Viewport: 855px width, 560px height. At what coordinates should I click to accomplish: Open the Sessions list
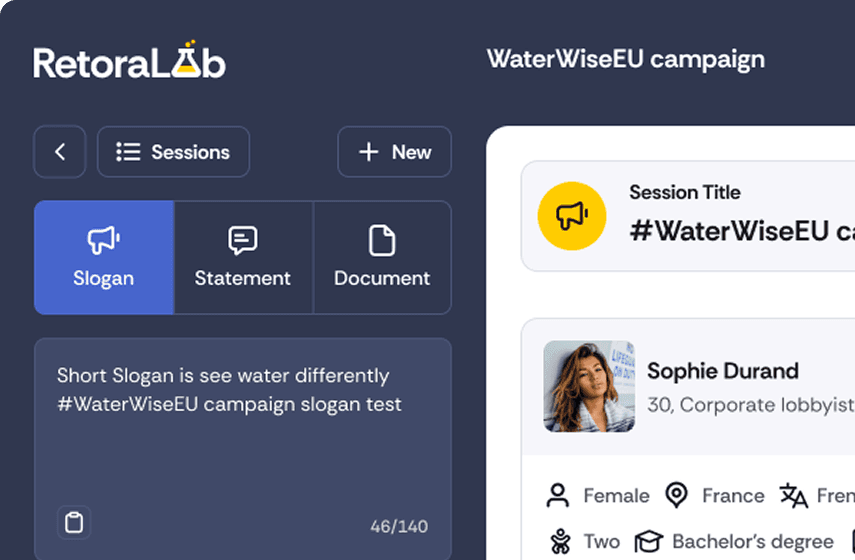coord(173,152)
